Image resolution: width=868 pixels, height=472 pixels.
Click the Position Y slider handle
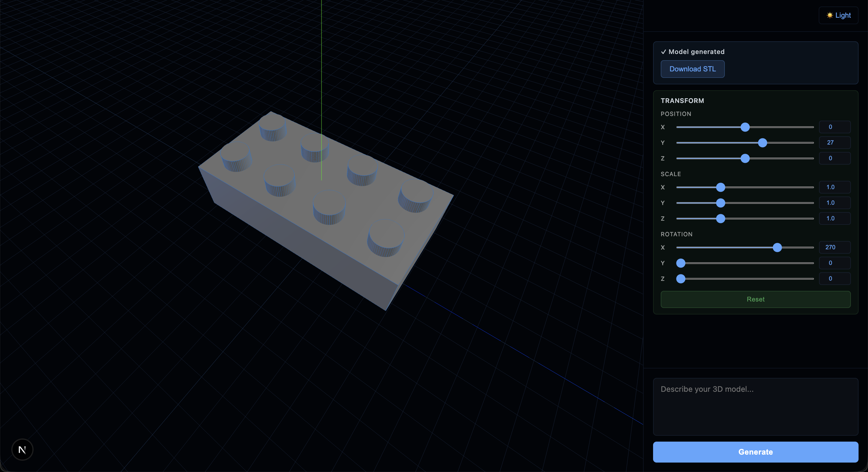pos(763,143)
